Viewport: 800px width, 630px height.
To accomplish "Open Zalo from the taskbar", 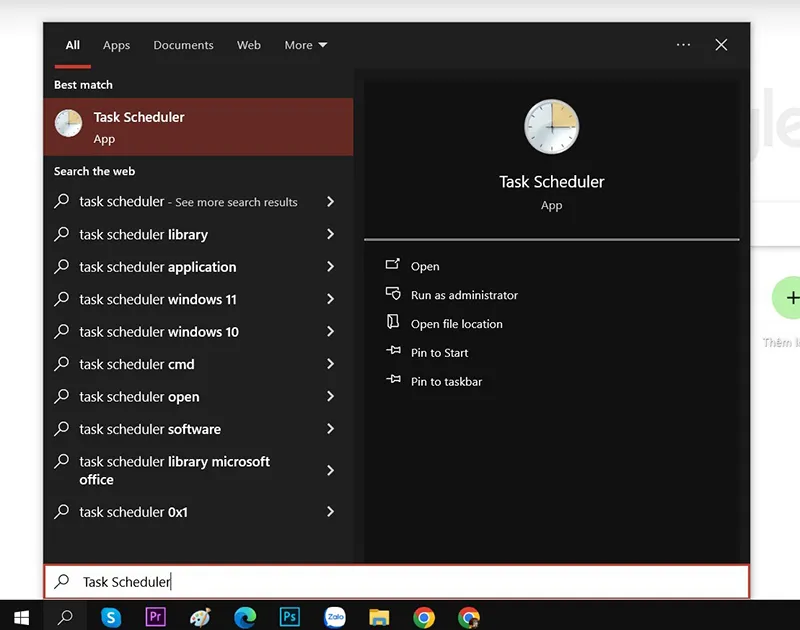I will [x=334, y=617].
